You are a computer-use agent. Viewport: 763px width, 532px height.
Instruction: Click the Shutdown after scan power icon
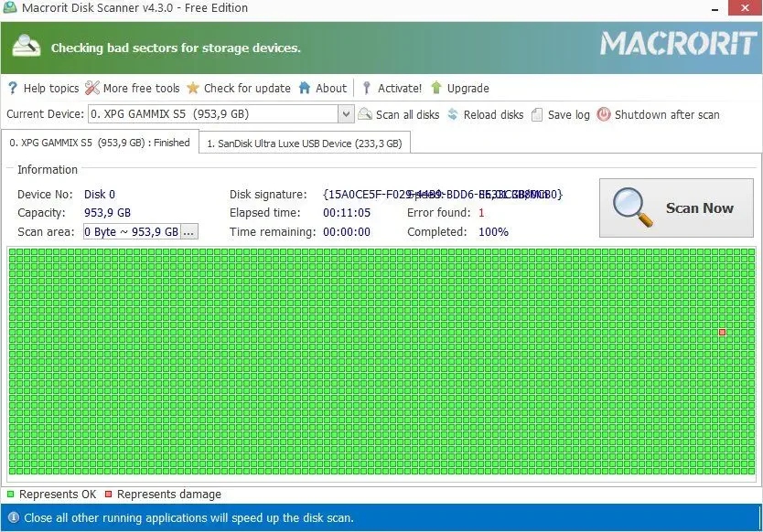[604, 114]
